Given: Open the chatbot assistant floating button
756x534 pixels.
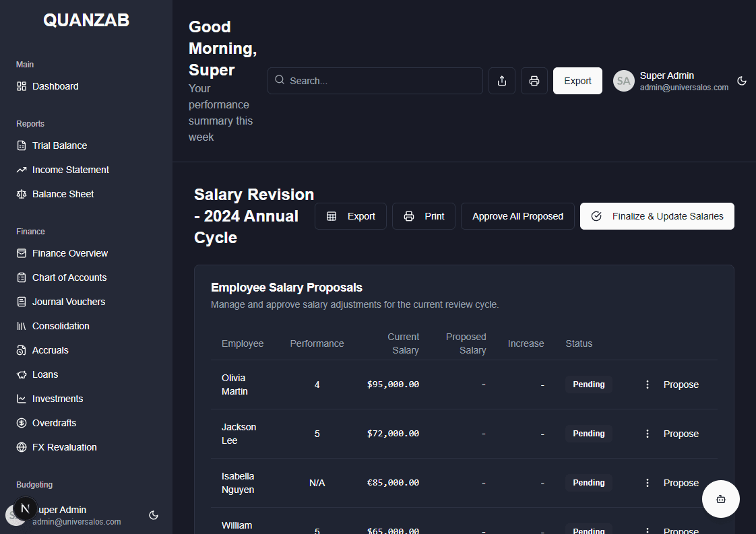Looking at the screenshot, I should [721, 499].
